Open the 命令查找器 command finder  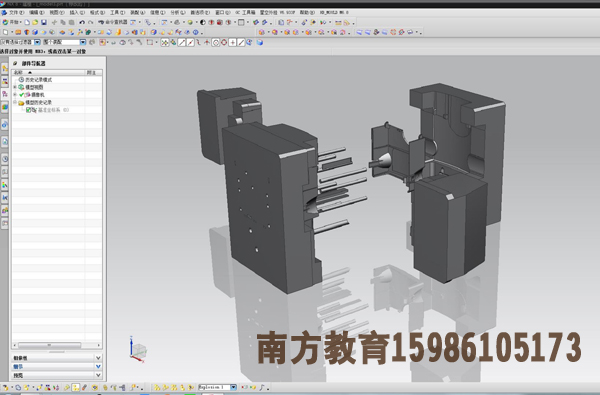112,22
